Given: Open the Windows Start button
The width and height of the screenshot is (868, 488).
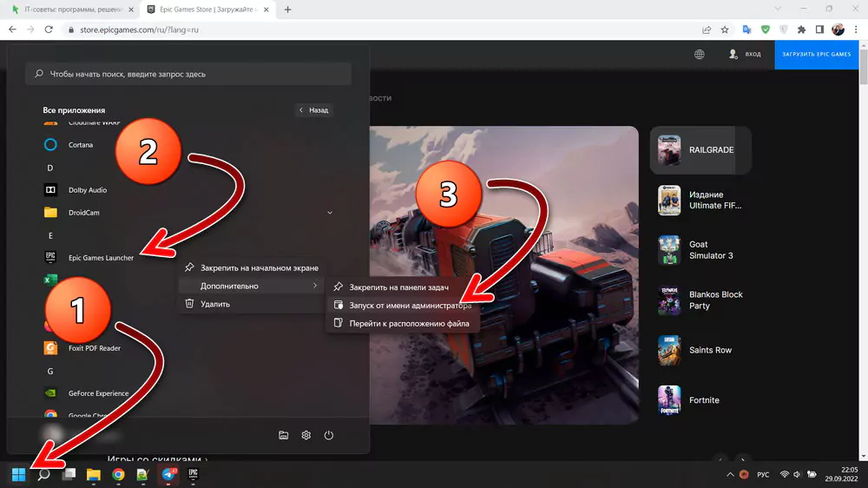Looking at the screenshot, I should click(x=18, y=474).
